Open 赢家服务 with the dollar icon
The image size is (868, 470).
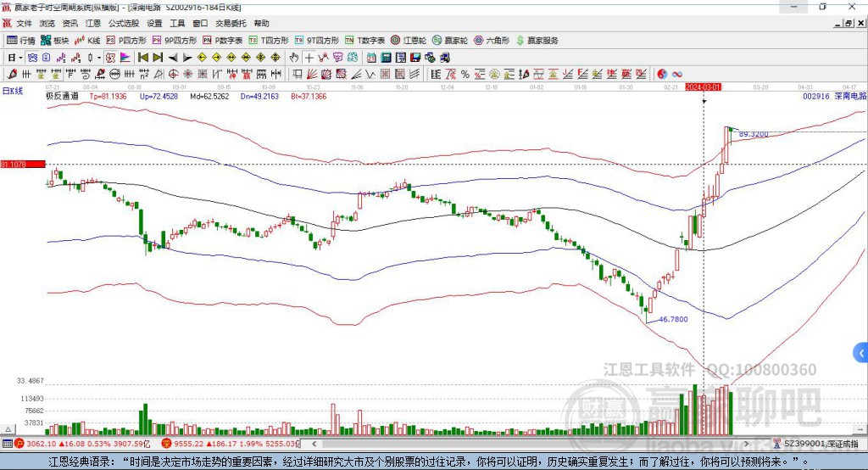(x=537, y=41)
